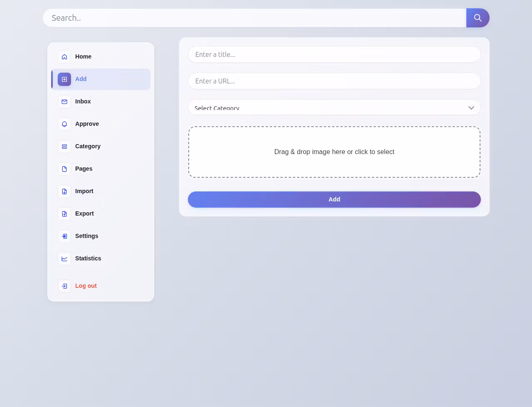Open the Select Category dropdown
Viewport: 532px width, 407px height.
pyautogui.click(x=334, y=108)
